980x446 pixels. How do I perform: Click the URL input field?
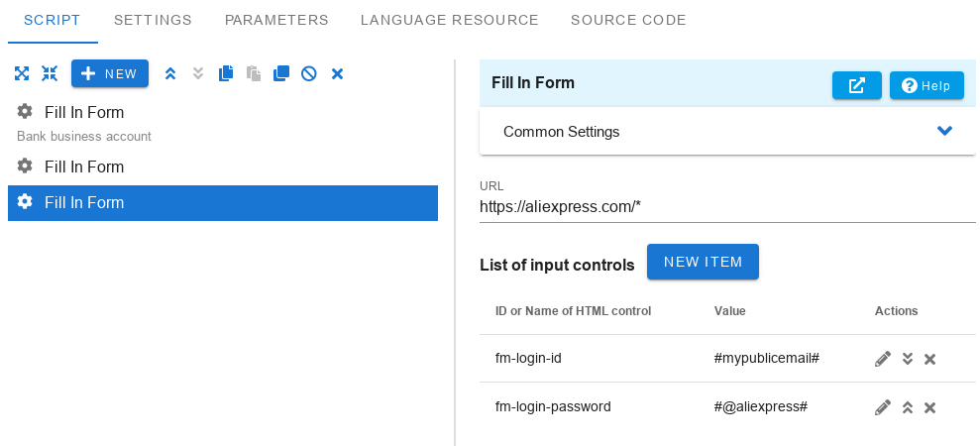[x=727, y=207]
